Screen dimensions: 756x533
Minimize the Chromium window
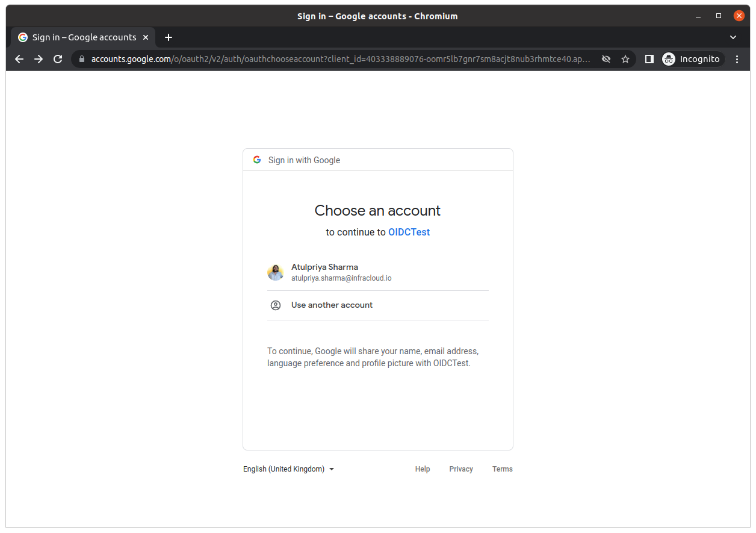[698, 16]
